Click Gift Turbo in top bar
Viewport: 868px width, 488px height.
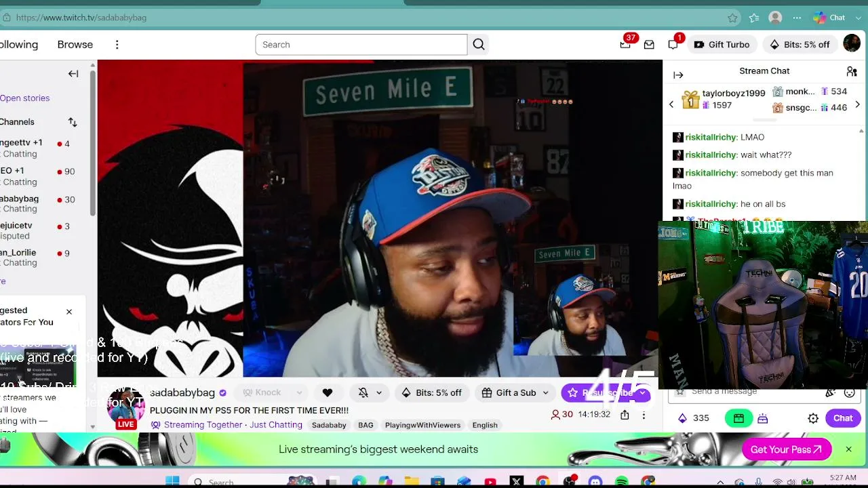tap(722, 45)
